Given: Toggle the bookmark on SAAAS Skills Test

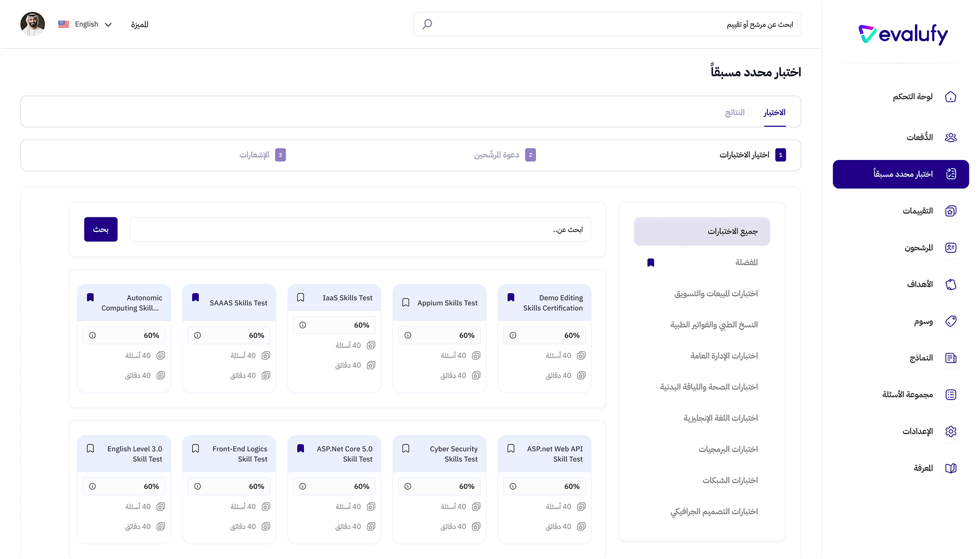Looking at the screenshot, I should [195, 297].
